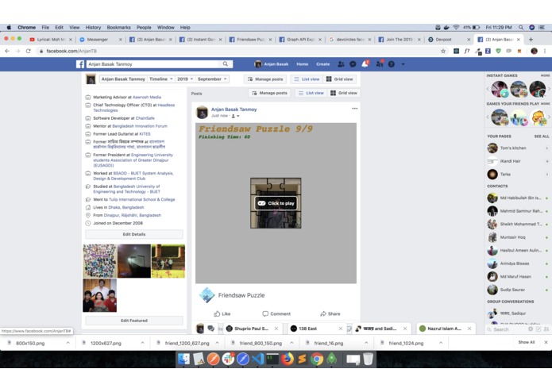Click the post author name Anjan Basak Tanmoy
This screenshot has width=552, height=392.
coord(234,110)
